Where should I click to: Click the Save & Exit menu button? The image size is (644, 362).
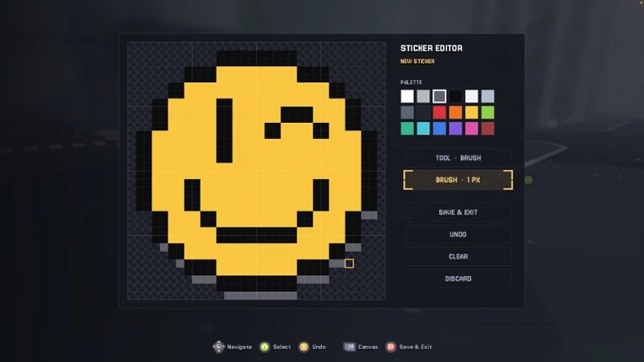(458, 212)
